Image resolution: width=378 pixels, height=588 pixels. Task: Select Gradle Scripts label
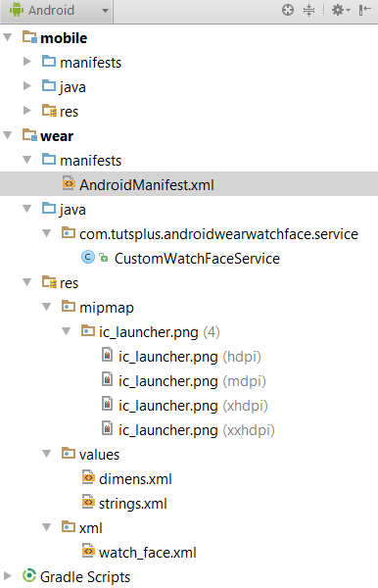[85, 577]
